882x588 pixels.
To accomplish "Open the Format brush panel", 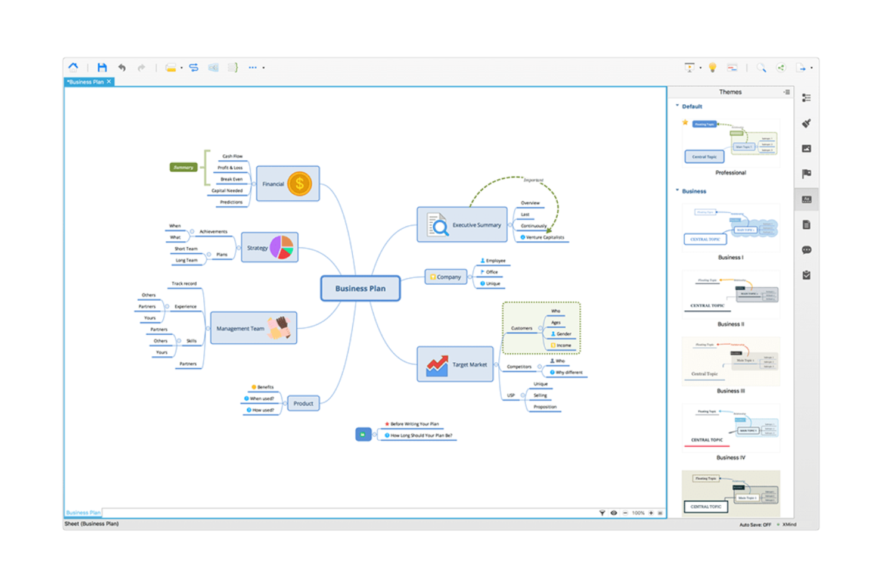I will point(806,123).
